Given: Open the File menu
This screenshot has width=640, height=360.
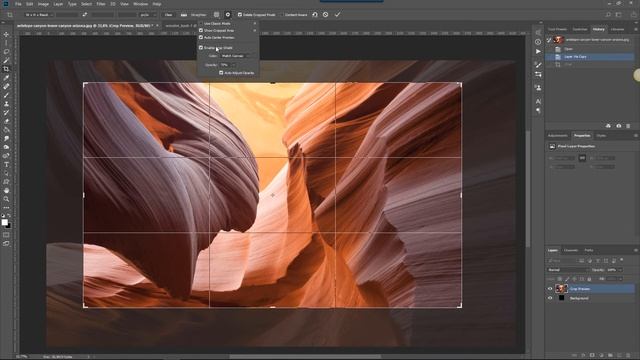Looking at the screenshot, I should pos(18,4).
